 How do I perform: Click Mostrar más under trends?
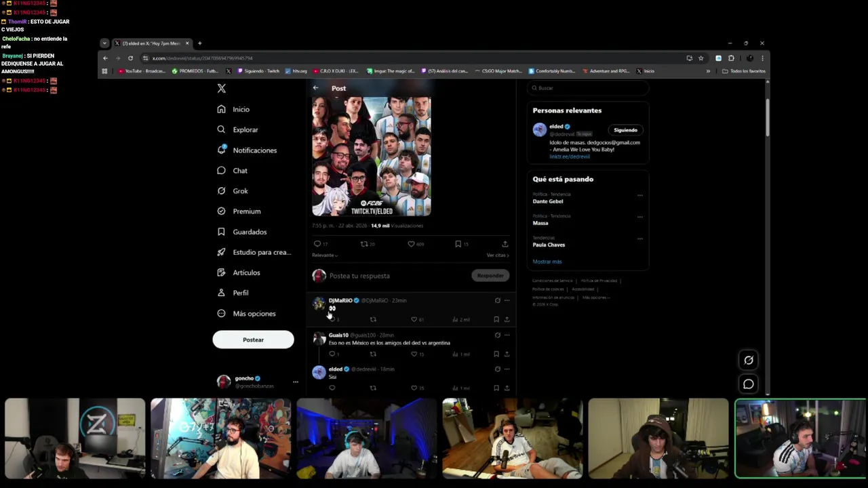(547, 262)
